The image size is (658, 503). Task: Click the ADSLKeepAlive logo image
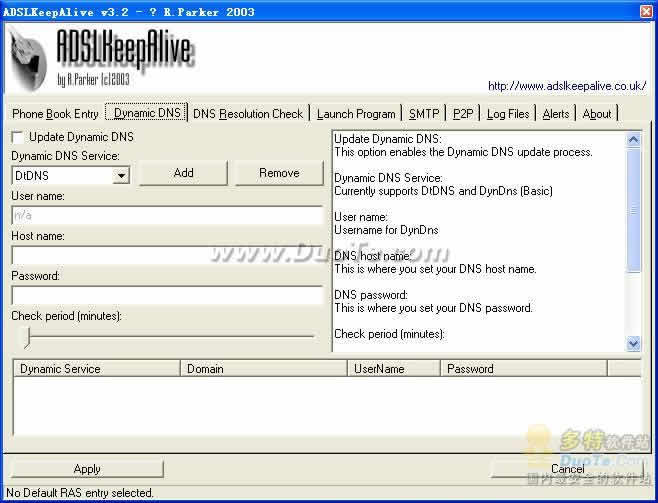coord(101,58)
